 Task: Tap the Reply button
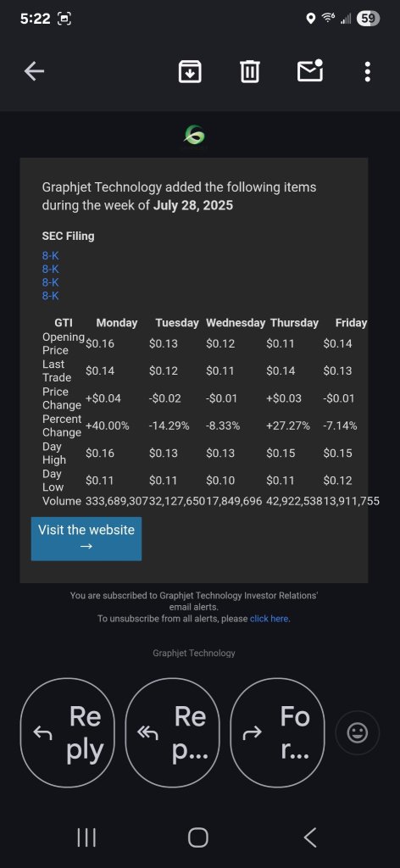[69, 733]
